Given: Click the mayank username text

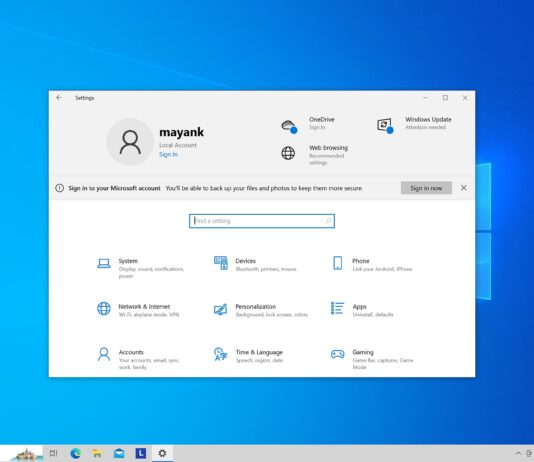Looking at the screenshot, I should click(x=182, y=132).
